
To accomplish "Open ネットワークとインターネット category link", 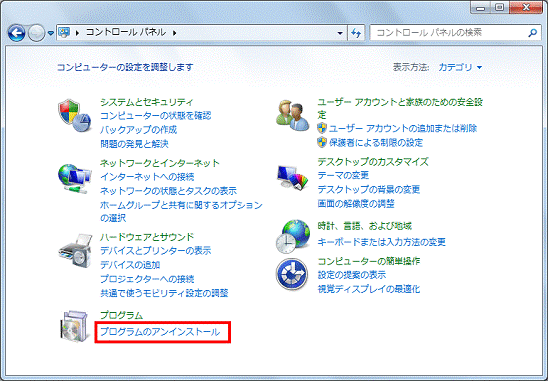I will pyautogui.click(x=160, y=163).
